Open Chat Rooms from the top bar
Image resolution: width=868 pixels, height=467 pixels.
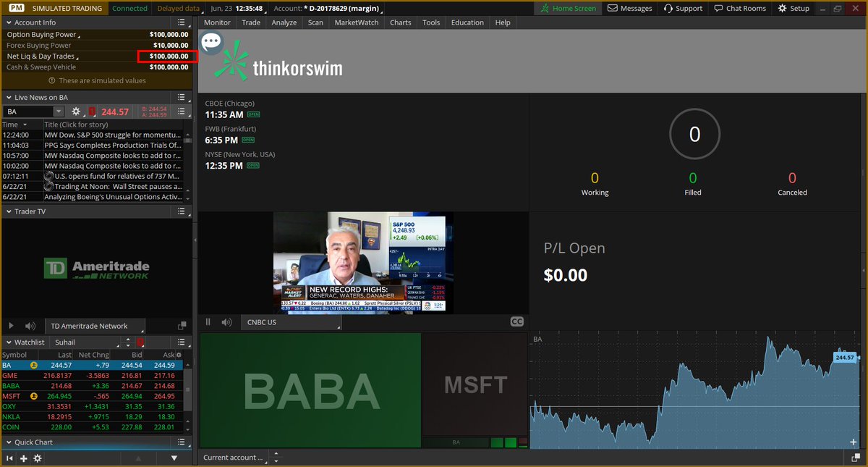click(x=740, y=9)
